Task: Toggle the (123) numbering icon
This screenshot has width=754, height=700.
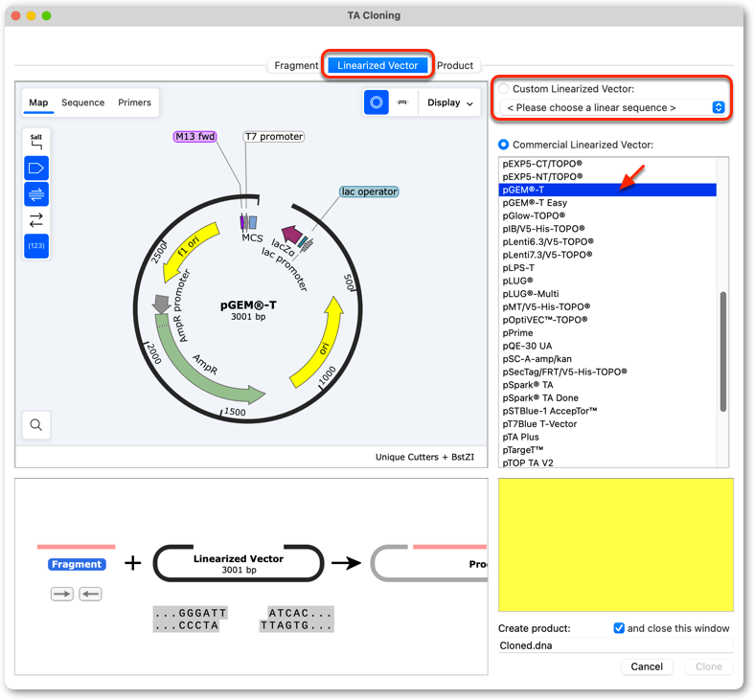Action: 36,246
